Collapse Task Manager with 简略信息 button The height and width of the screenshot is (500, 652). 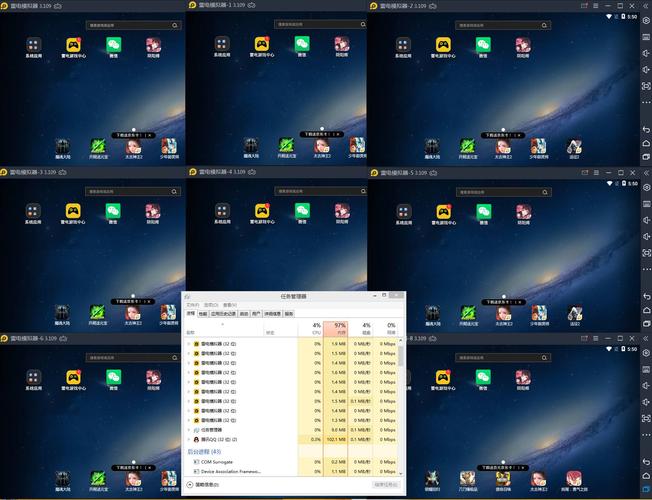pyautogui.click(x=203, y=485)
